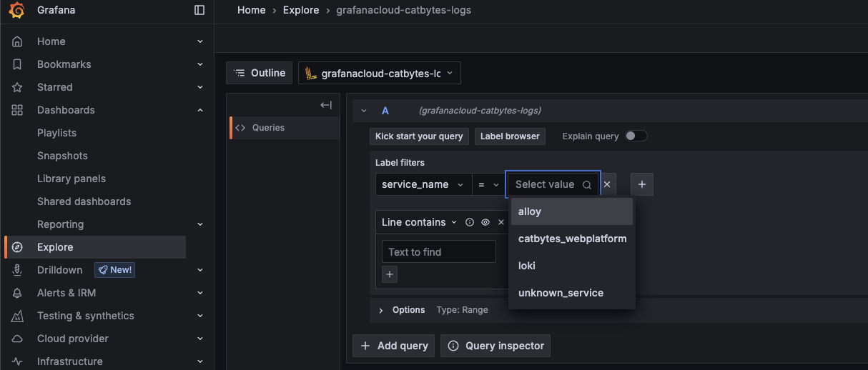Click the New! rocket badge
Screen dimensions: 868x370
[x=114, y=270]
